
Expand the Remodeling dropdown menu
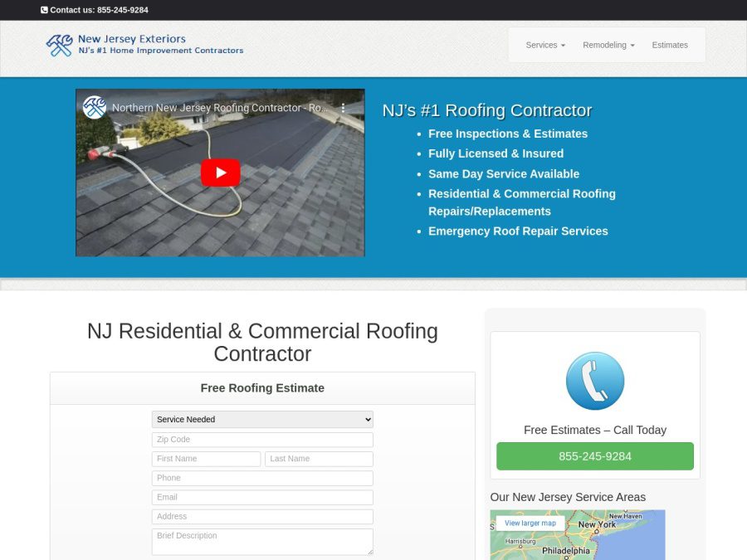(x=608, y=45)
